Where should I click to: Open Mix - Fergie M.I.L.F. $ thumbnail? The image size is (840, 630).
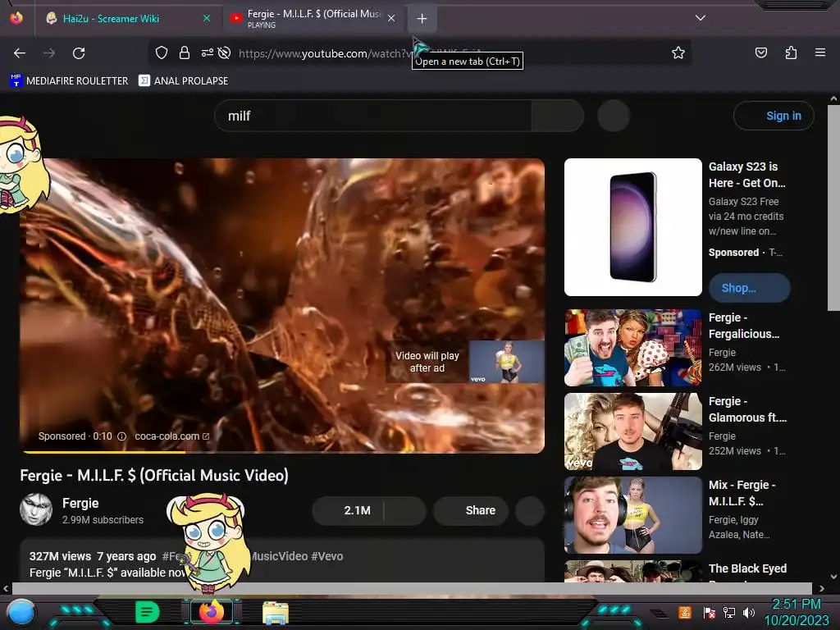pyautogui.click(x=633, y=515)
